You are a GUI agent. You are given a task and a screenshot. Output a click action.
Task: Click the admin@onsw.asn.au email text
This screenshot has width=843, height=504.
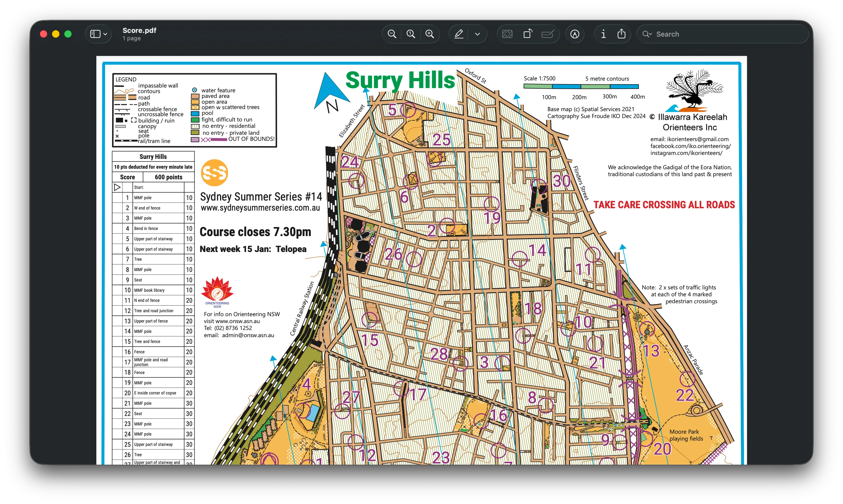point(248,335)
